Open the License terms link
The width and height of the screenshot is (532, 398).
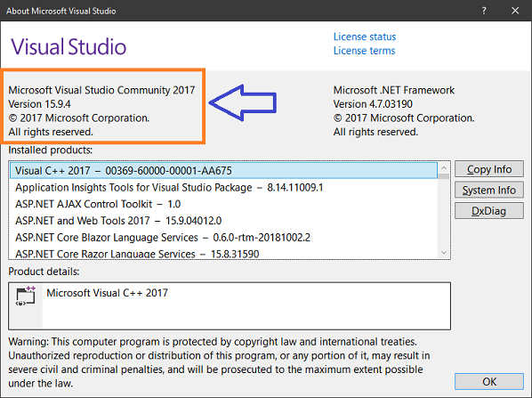point(364,51)
